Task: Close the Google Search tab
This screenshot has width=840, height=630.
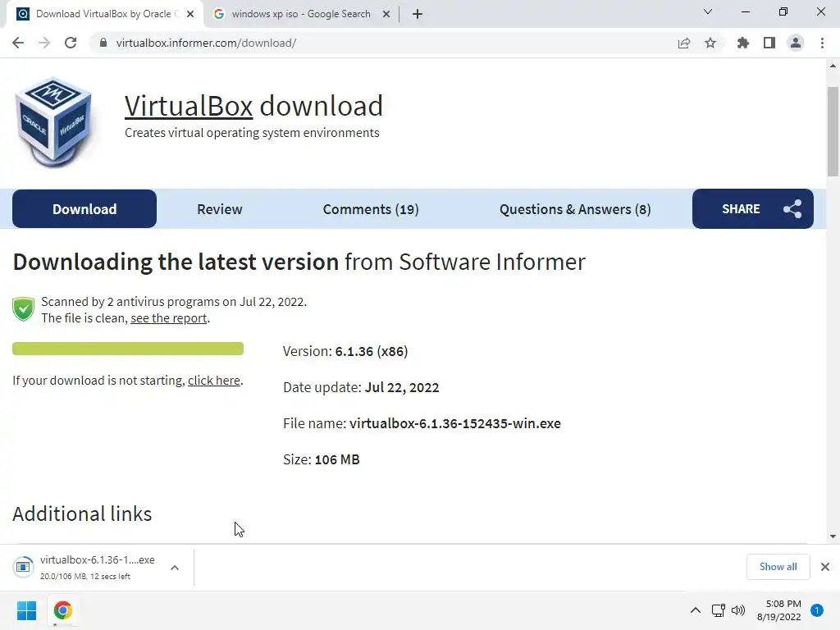Action: (x=386, y=14)
